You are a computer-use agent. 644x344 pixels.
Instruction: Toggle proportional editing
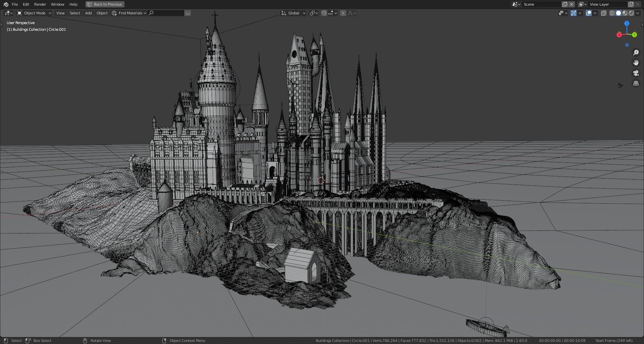click(343, 13)
